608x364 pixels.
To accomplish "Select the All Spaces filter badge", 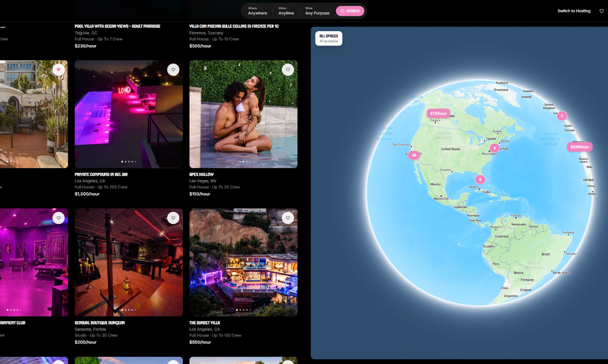I will coord(328,38).
